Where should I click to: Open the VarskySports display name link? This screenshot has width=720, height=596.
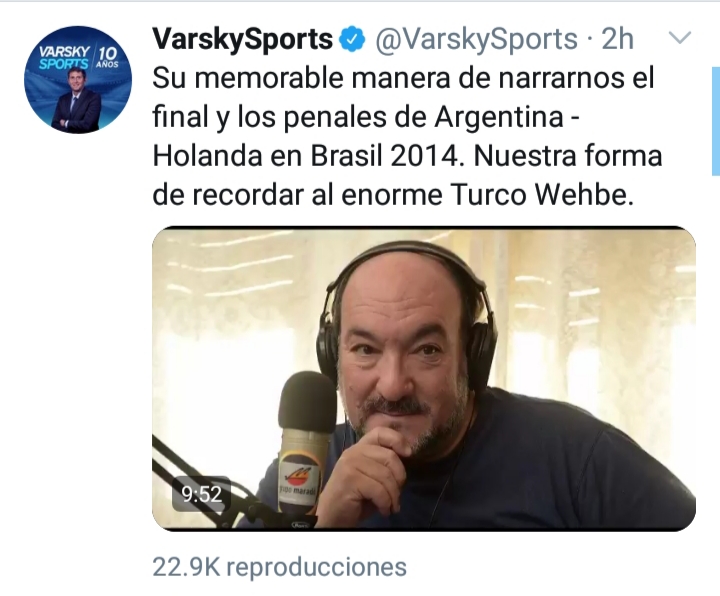click(242, 39)
